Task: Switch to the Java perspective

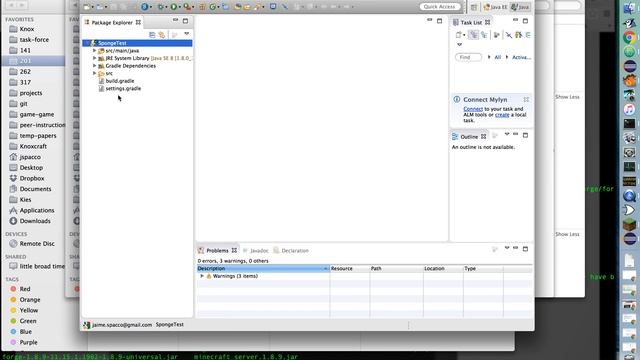Action: pyautogui.click(x=520, y=7)
